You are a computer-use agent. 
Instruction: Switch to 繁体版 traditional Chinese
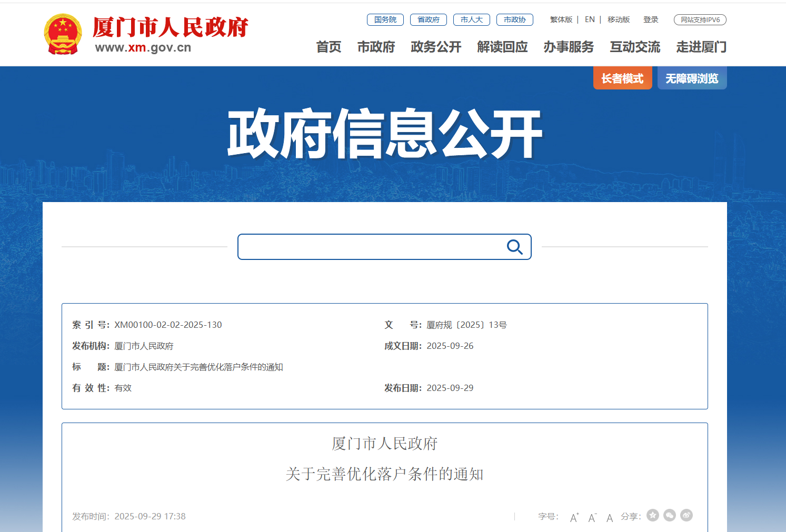561,19
